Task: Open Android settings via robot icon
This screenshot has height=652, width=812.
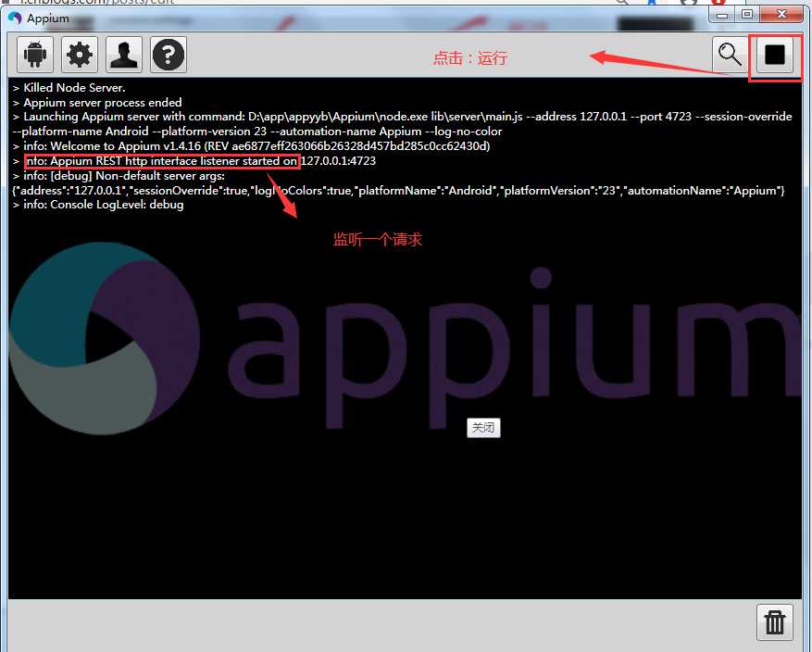Action: tap(35, 55)
